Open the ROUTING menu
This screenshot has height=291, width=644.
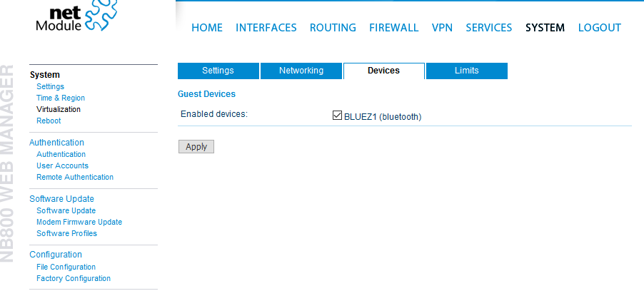coord(333,28)
